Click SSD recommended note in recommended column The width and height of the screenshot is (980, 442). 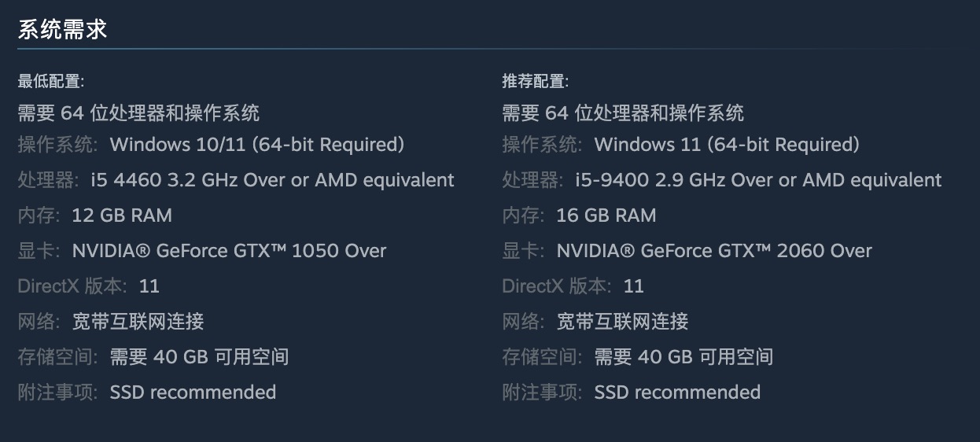tap(677, 392)
